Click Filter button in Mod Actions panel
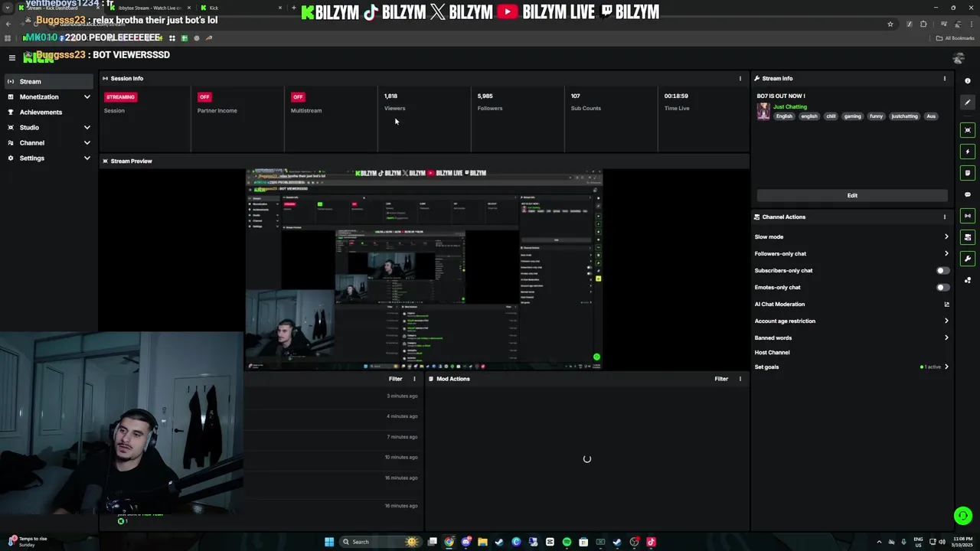This screenshot has width=980, height=551. [721, 379]
